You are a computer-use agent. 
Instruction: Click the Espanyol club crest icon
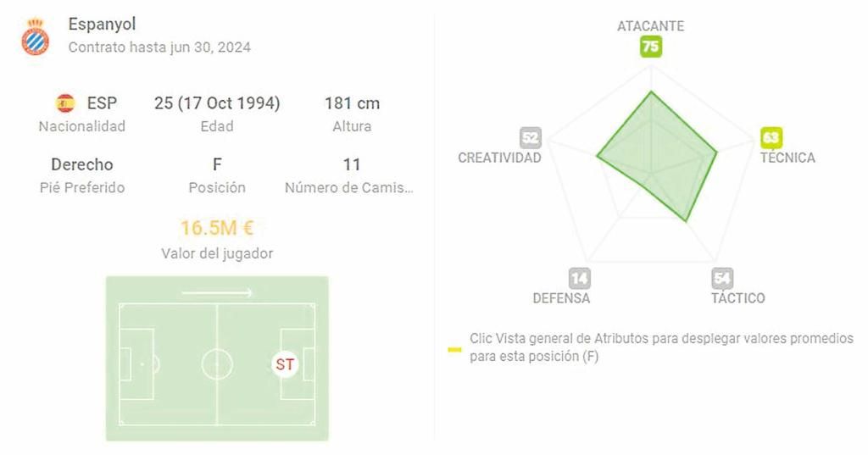tap(36, 36)
